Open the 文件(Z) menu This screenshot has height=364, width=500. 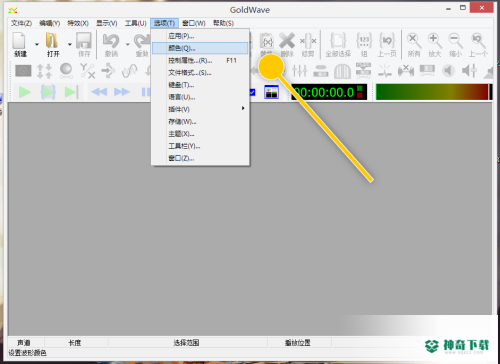click(21, 23)
